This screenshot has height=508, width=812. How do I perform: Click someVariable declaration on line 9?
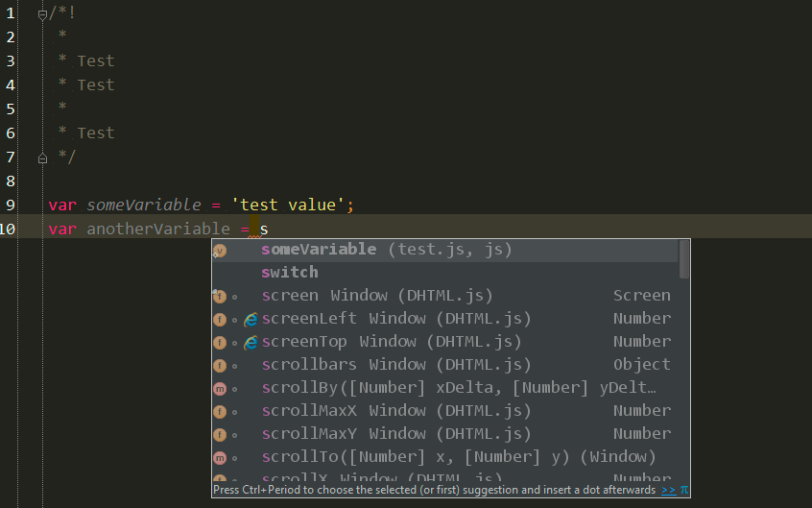click(x=143, y=206)
